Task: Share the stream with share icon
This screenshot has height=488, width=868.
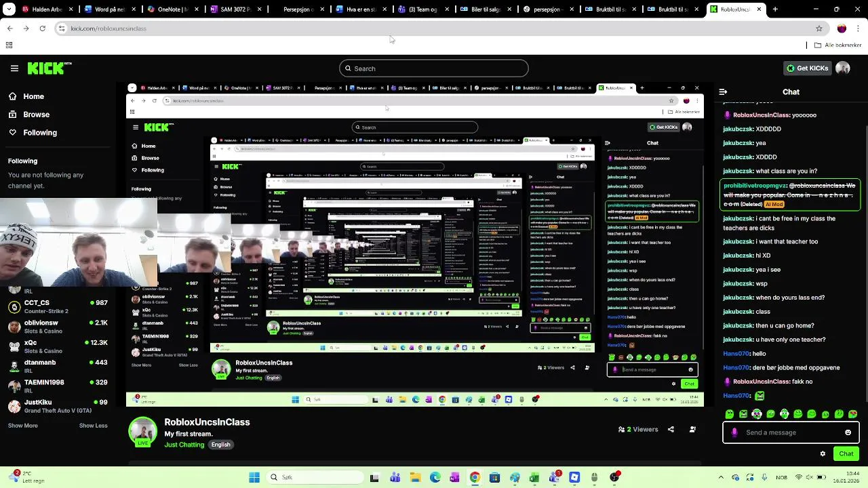Action: [x=671, y=429]
